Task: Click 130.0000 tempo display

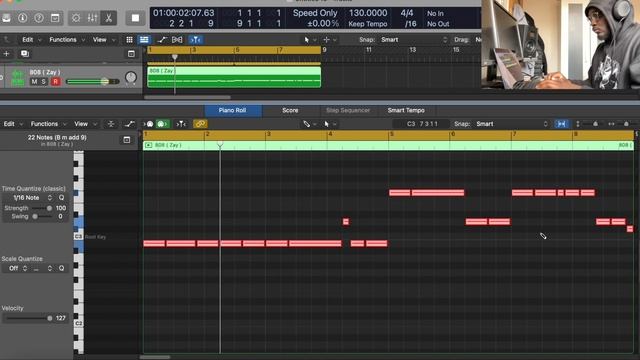Action: tap(368, 13)
